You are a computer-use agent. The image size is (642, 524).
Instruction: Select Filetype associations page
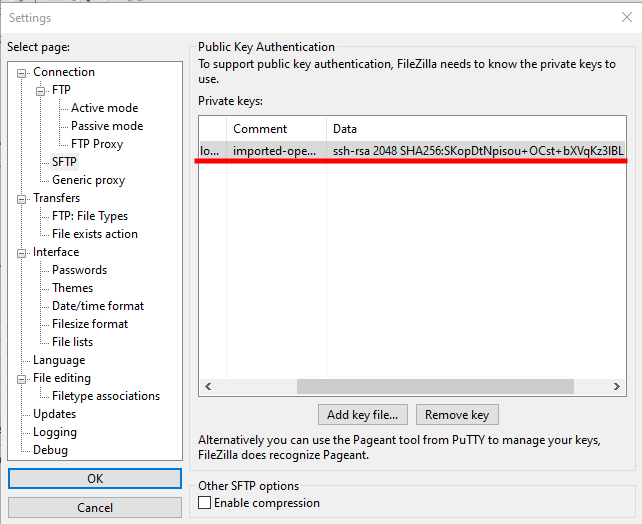click(106, 396)
